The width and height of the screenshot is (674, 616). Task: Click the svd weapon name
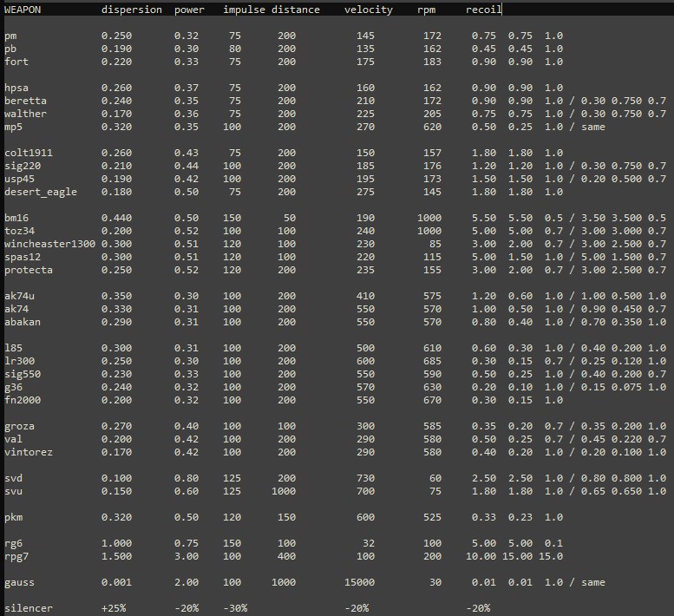tap(13, 478)
